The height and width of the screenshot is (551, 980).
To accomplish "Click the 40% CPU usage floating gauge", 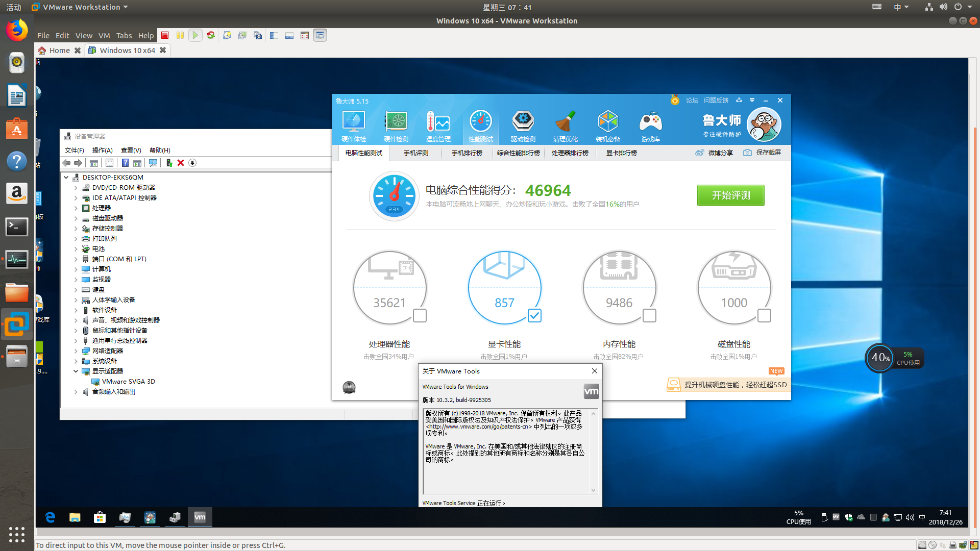I will 880,358.
